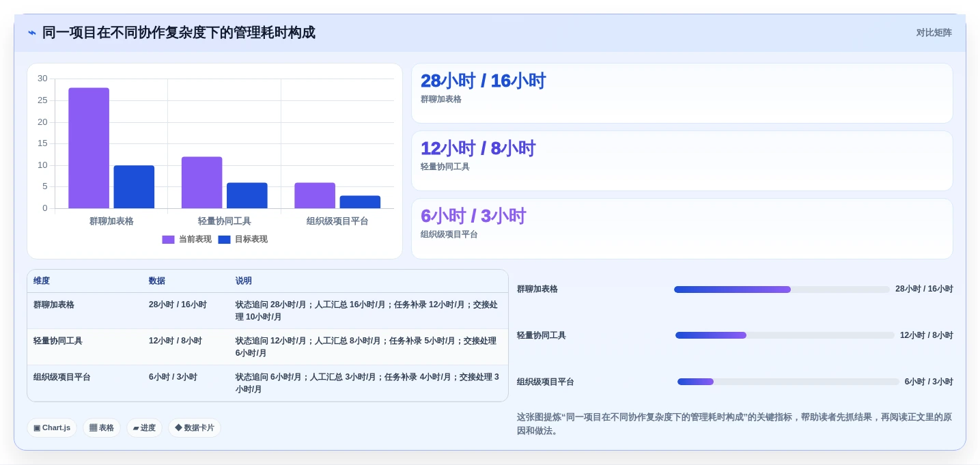This screenshot has height=465, width=980.
Task: Click the 轻量协同工具 progress bar
Action: pos(785,335)
